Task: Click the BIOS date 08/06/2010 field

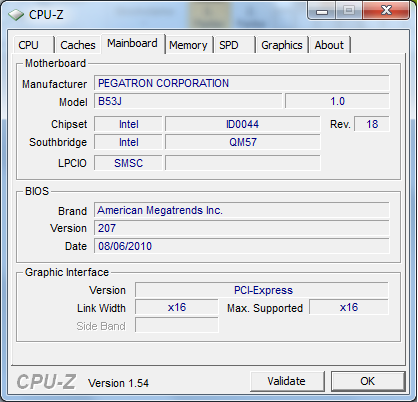Action: coord(242,246)
